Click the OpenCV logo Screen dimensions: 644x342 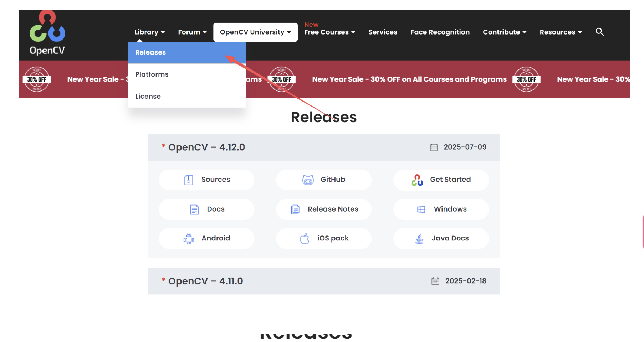point(47,33)
